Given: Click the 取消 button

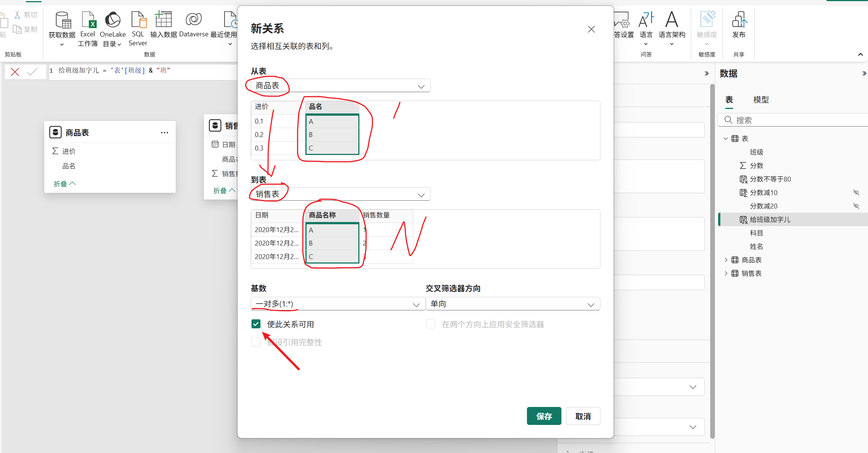Looking at the screenshot, I should 583,416.
